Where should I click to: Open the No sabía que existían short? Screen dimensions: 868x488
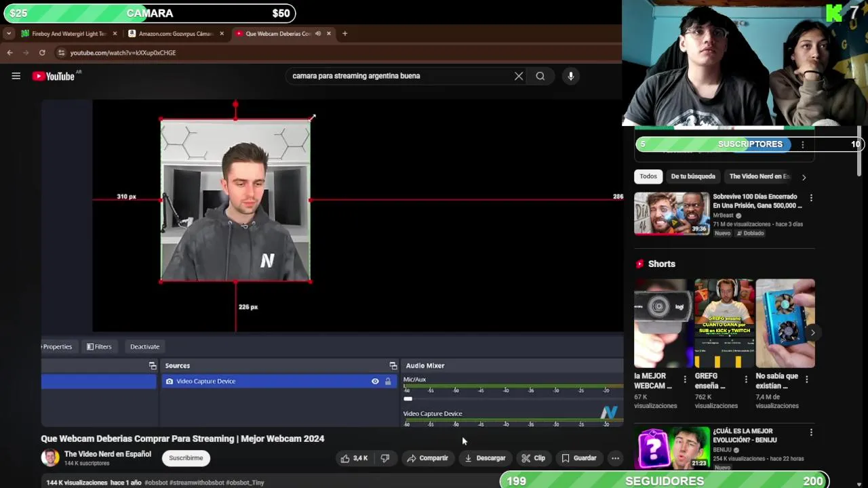tap(785, 323)
